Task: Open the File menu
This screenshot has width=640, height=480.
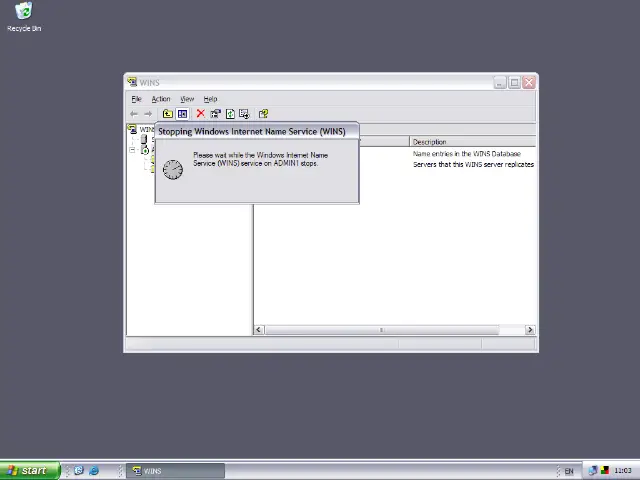Action: tap(137, 99)
